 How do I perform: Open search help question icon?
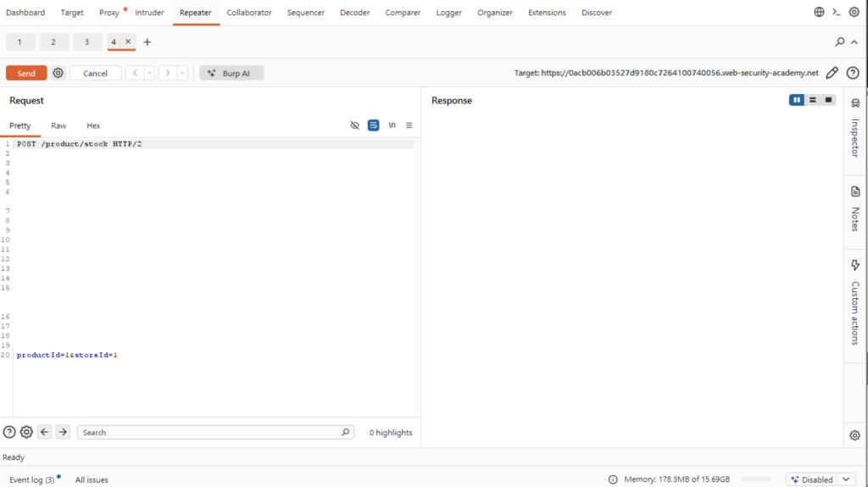[x=9, y=432]
